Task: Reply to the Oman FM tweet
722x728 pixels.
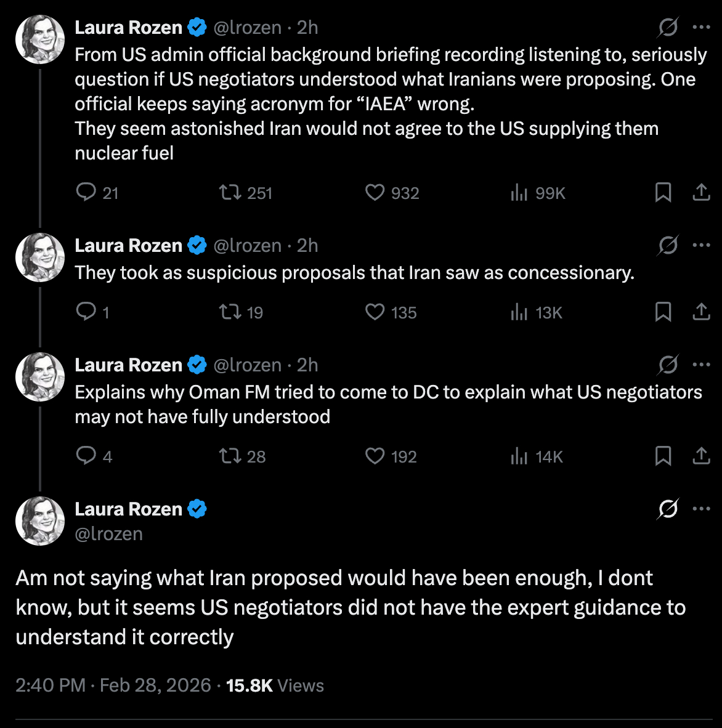Action: coord(86,456)
